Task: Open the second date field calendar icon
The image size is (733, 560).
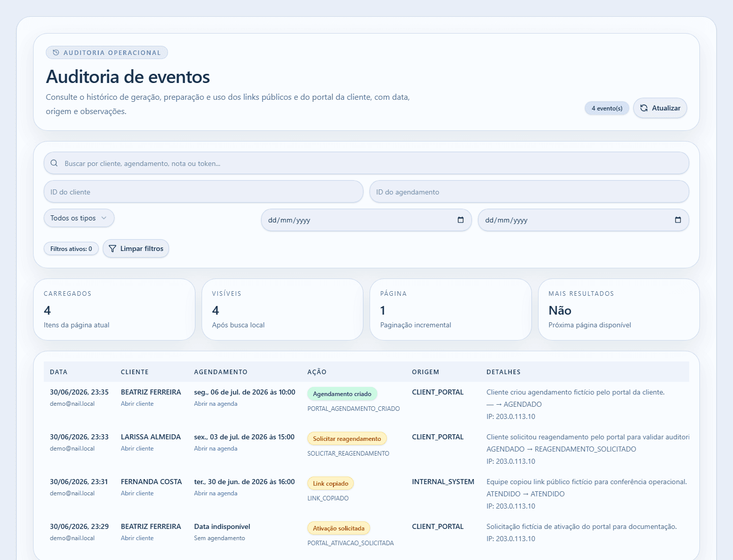Action: 678,220
